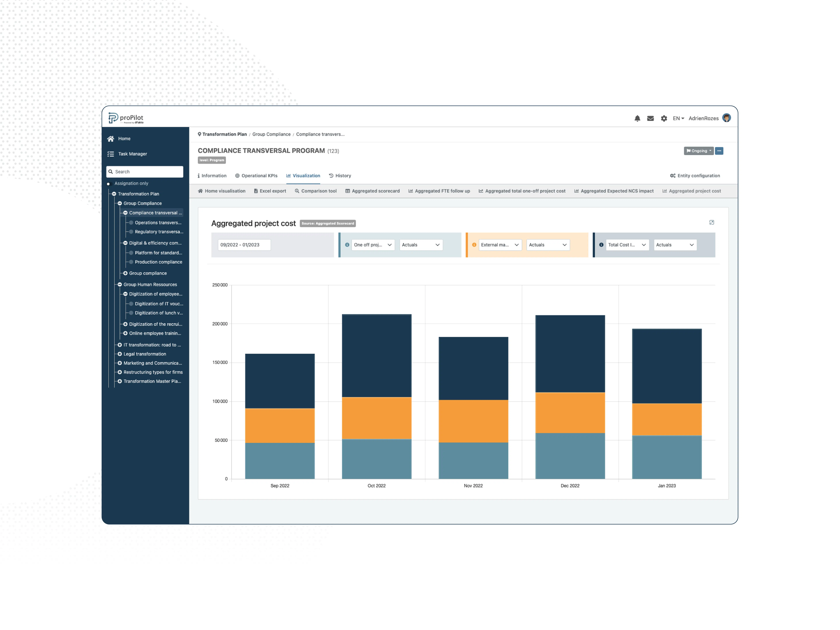
Task: Select Platform for standard... tree item
Action: click(158, 253)
